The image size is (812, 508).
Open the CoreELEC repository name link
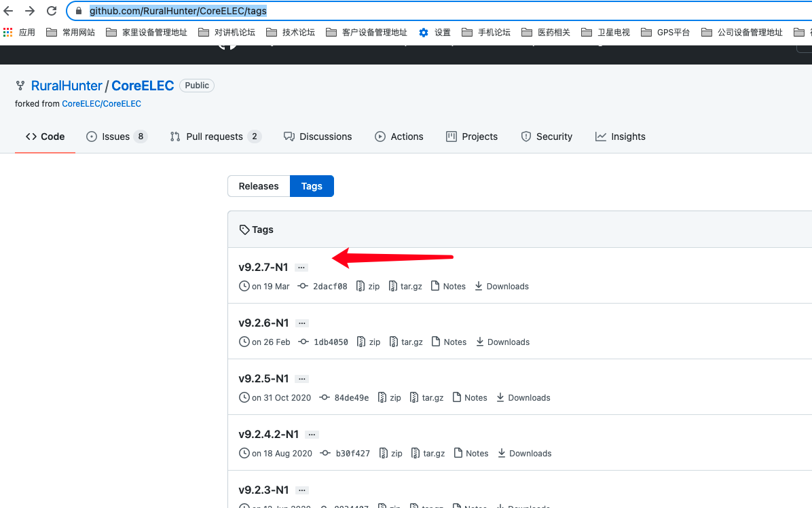coord(143,86)
